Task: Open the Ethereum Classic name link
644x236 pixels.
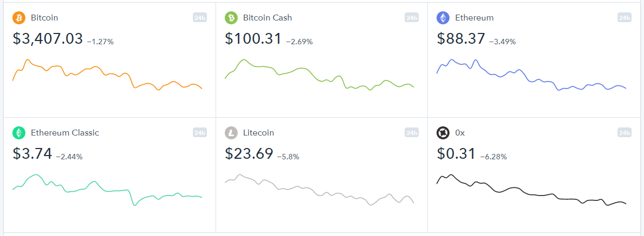Action: (65, 132)
